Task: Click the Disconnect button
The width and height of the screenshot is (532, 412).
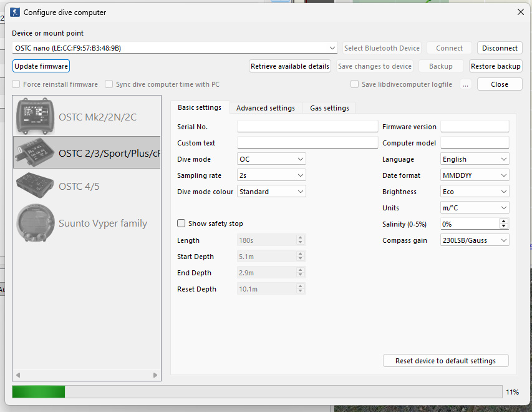Action: pos(500,48)
